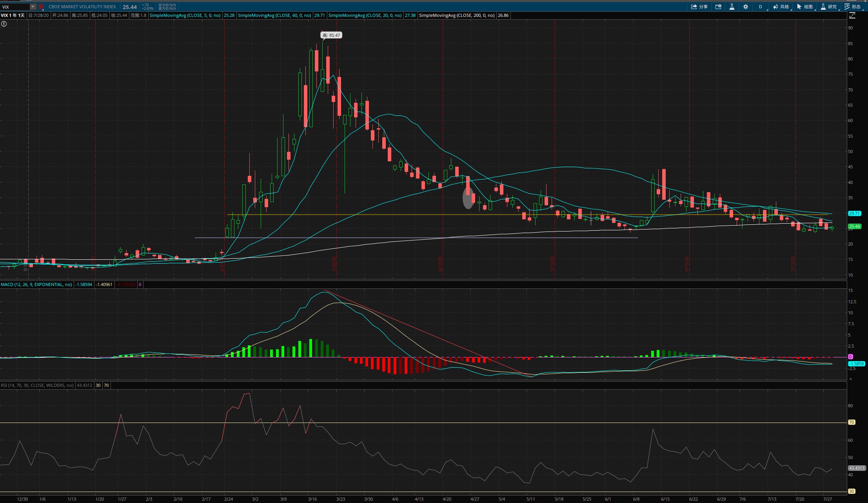The height and width of the screenshot is (503, 868).
Task: Open the 风格 Style menu
Action: [781, 7]
